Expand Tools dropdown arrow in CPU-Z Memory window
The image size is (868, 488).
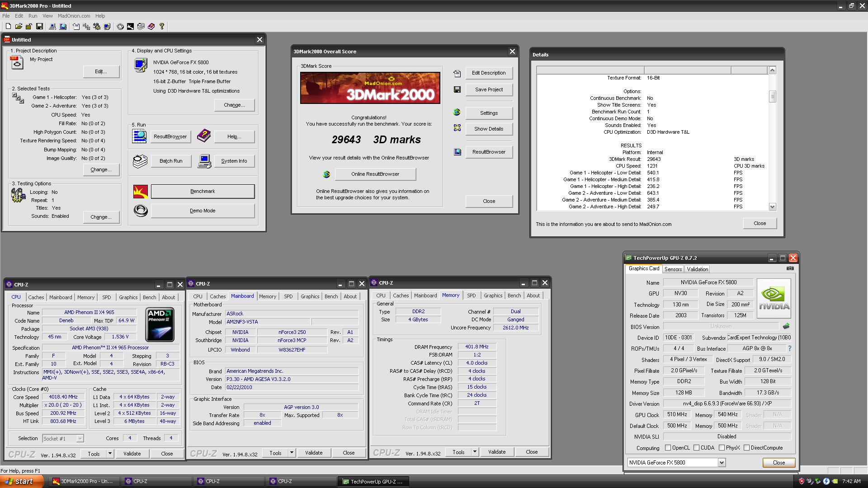(x=475, y=452)
